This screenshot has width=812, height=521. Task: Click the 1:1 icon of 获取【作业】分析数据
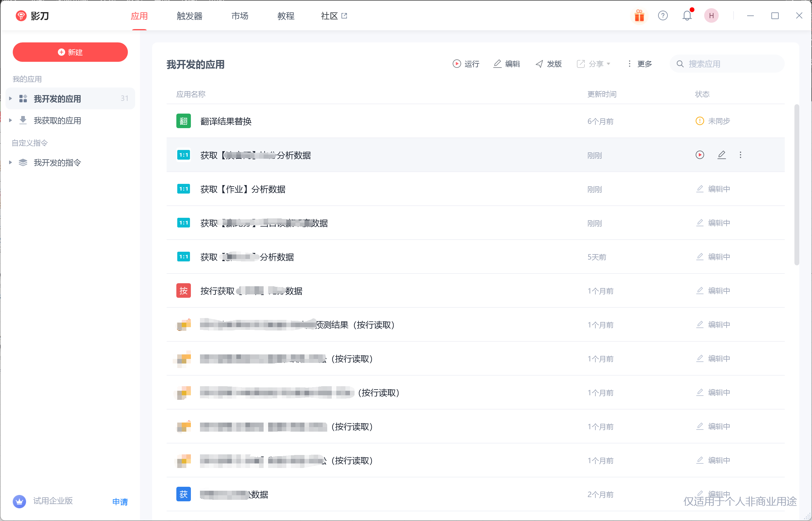[x=183, y=189]
